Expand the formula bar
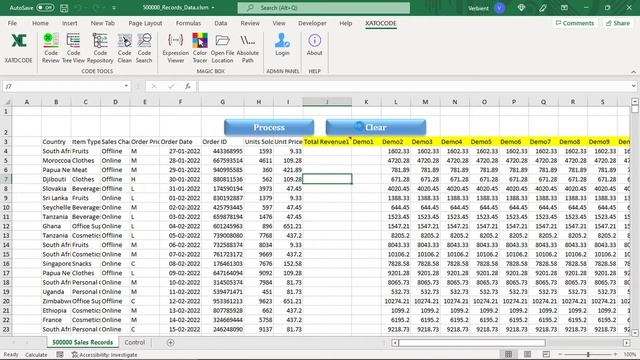This screenshot has width=640, height=360. 633,86
